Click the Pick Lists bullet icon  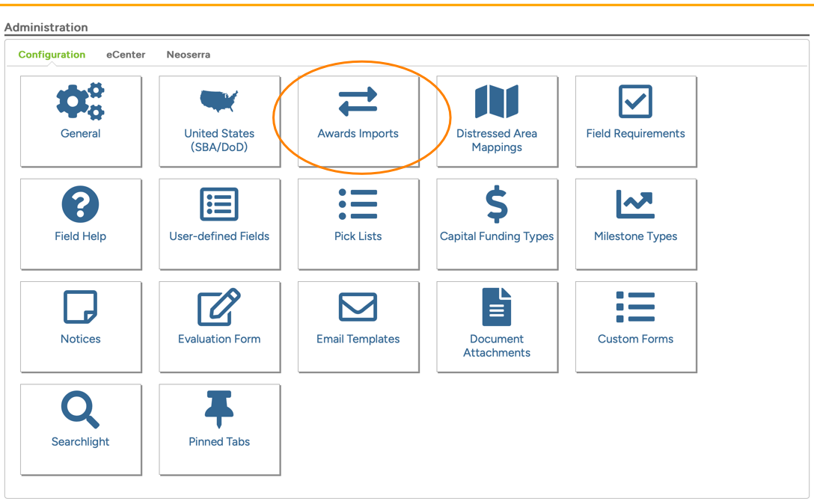tap(358, 204)
